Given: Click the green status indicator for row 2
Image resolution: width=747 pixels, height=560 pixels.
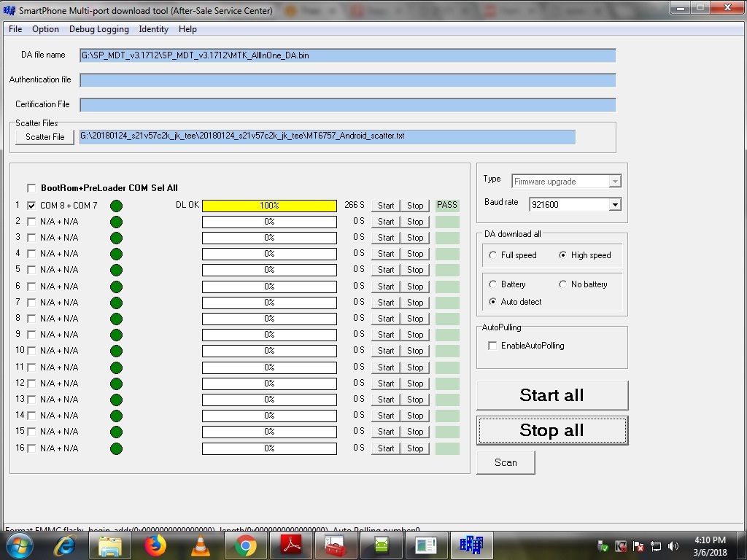Looking at the screenshot, I should coord(116,222).
